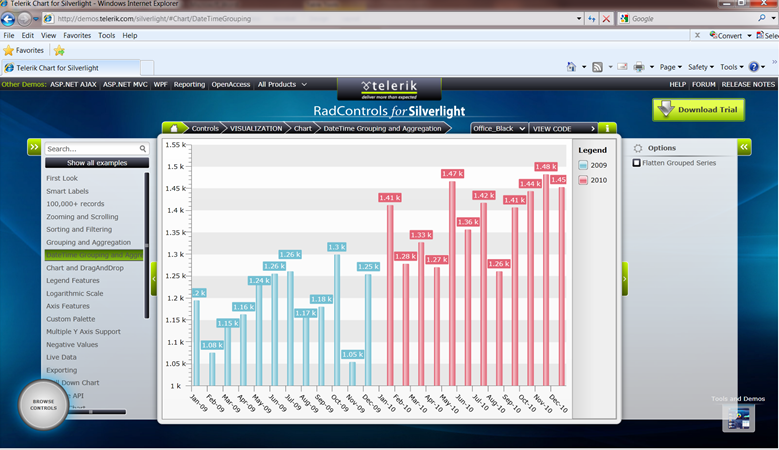Click the 2010 red legend swatch

[x=583, y=180]
